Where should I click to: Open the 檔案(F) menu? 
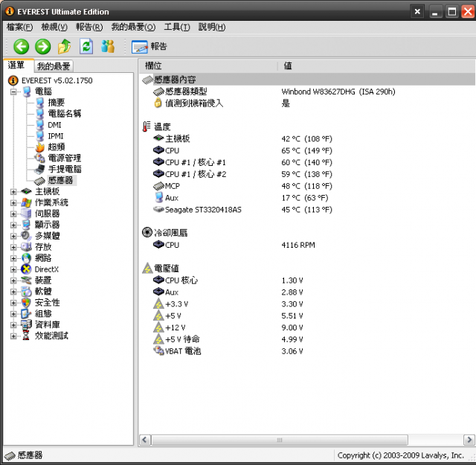tap(19, 27)
